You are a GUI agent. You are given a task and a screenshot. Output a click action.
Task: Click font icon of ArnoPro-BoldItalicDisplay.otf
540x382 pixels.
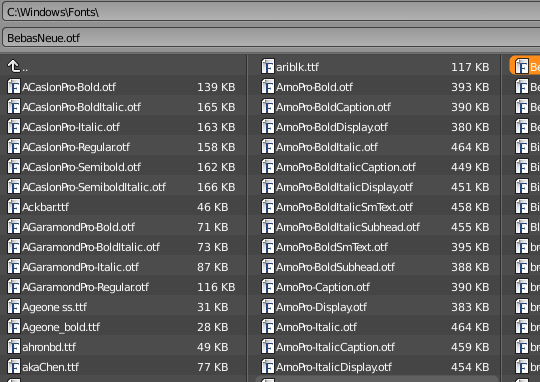(x=268, y=186)
